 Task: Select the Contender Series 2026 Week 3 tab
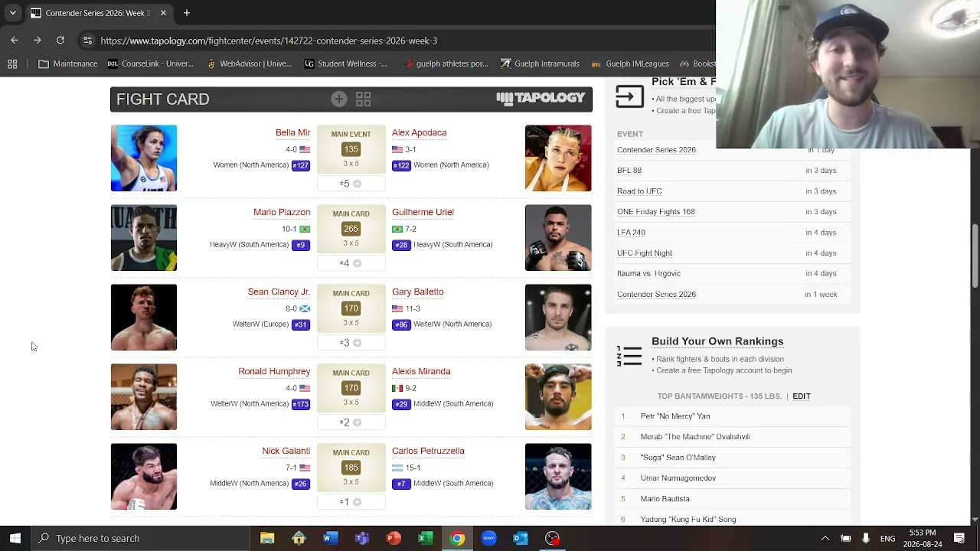point(98,13)
